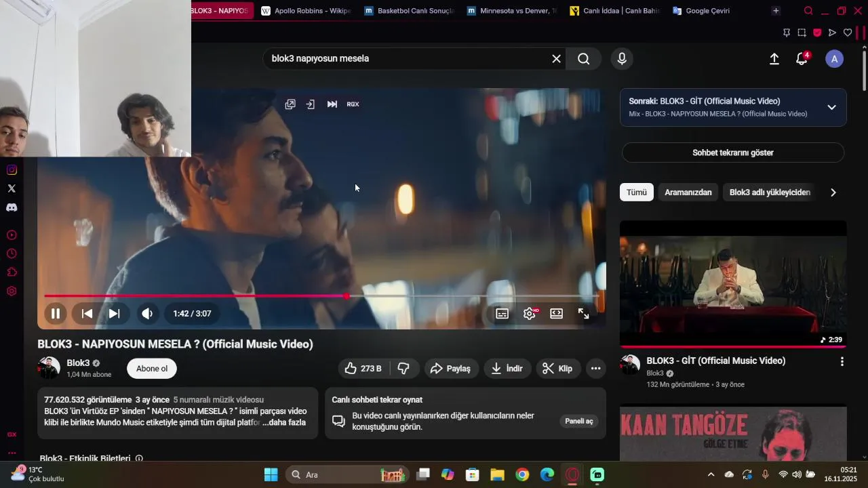Show more filter chips with right arrow
Screen dimensions: 868x488
coord(833,192)
